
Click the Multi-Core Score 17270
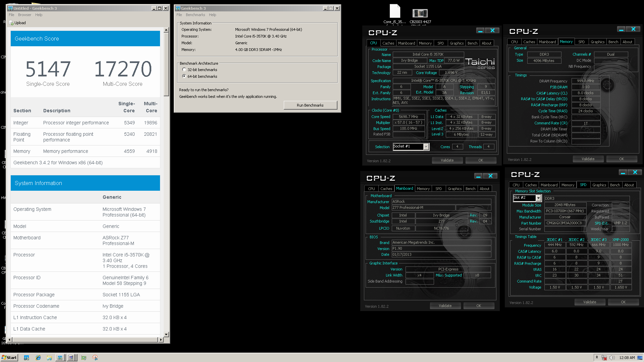pyautogui.click(x=123, y=69)
